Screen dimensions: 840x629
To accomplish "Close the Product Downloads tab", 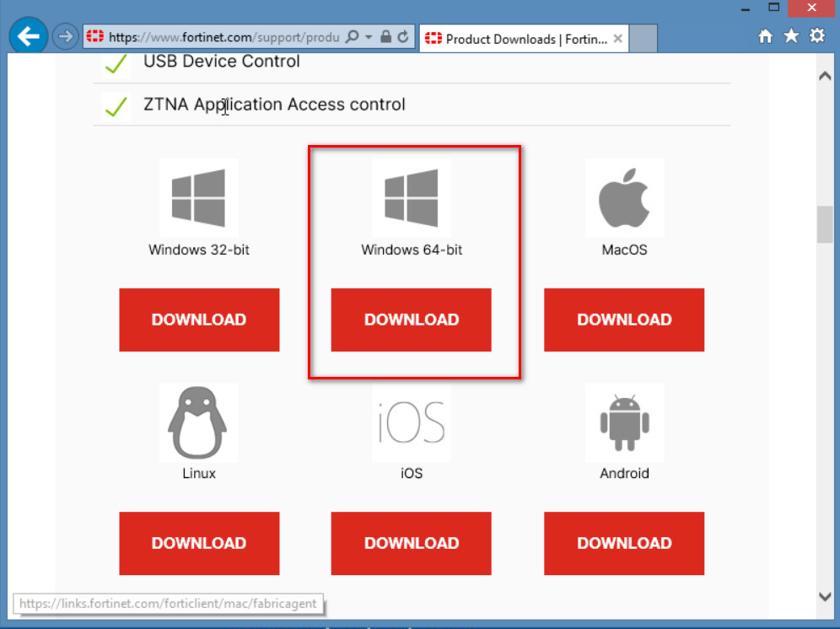I will 617,39.
